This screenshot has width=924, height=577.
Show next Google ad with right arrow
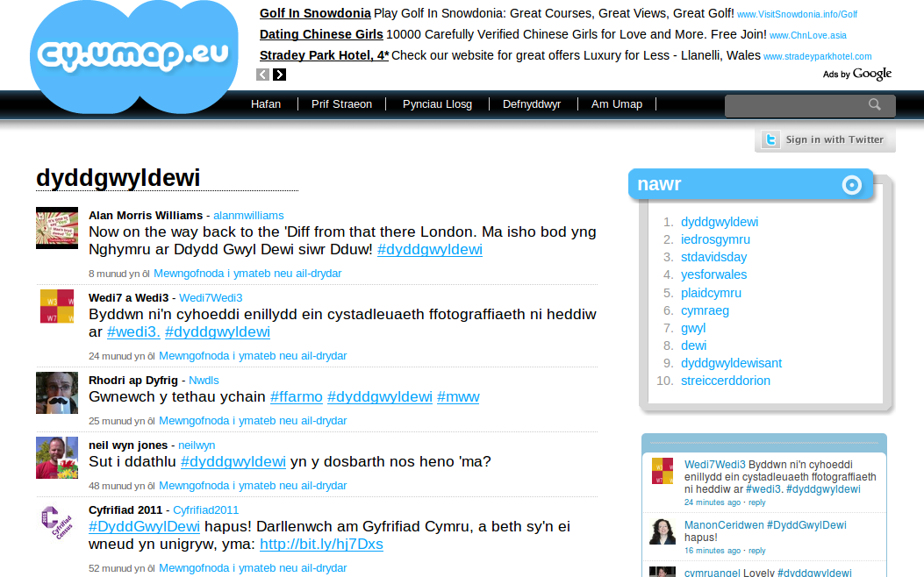[279, 75]
